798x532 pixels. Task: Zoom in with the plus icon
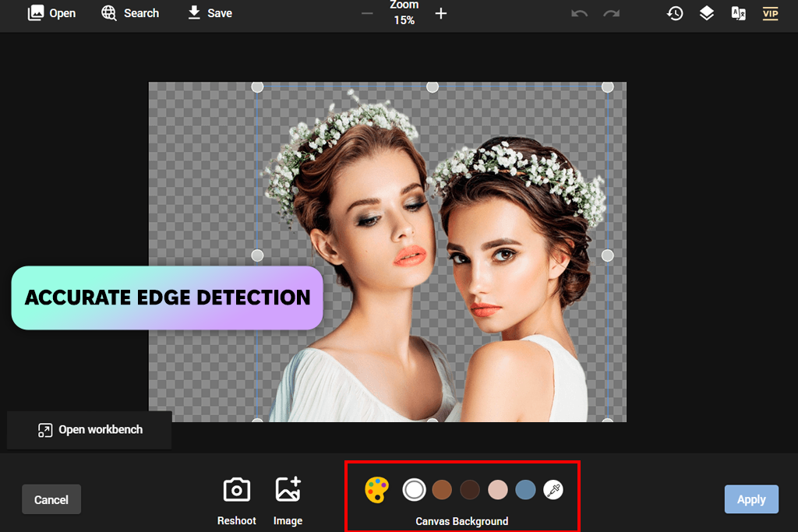point(441,14)
